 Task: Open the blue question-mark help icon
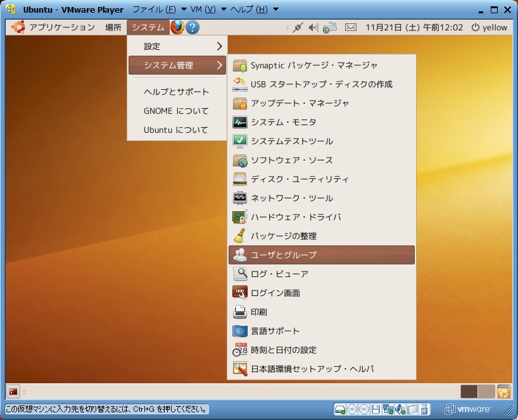click(193, 27)
